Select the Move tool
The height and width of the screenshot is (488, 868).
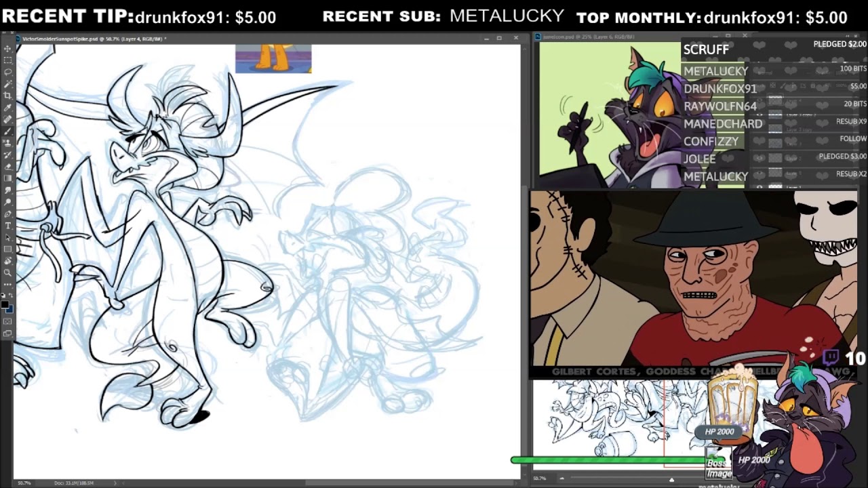[7, 48]
